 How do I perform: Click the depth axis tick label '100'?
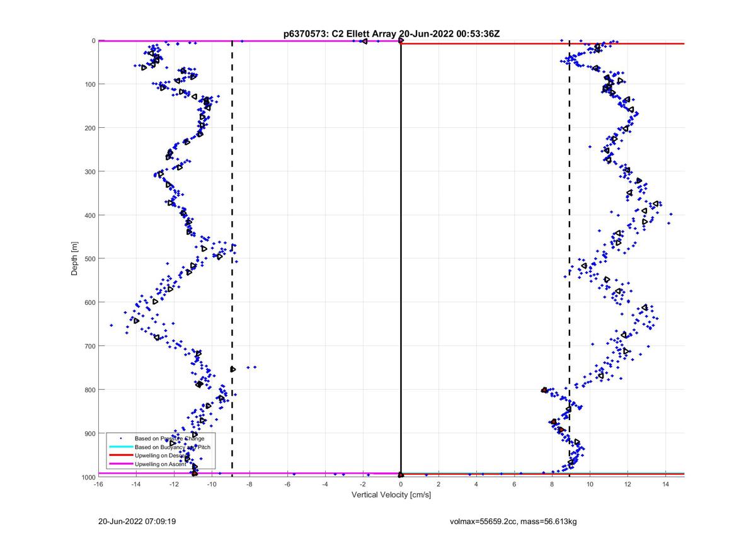pos(89,84)
